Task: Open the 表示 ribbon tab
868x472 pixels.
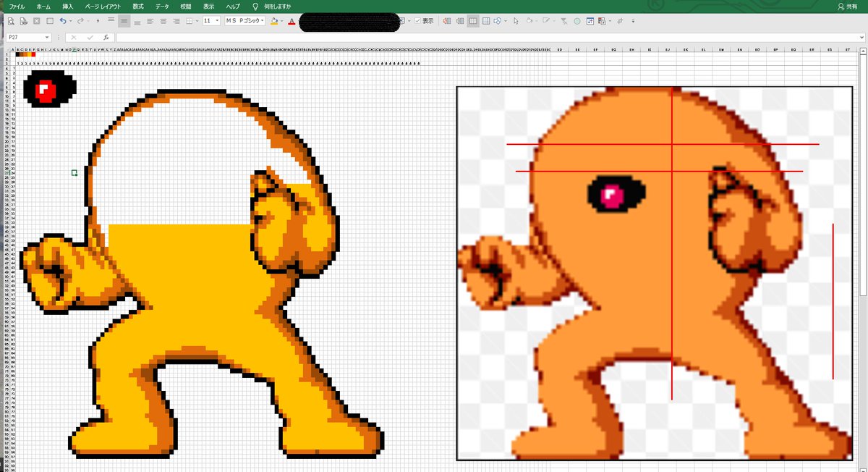Action: 208,6
